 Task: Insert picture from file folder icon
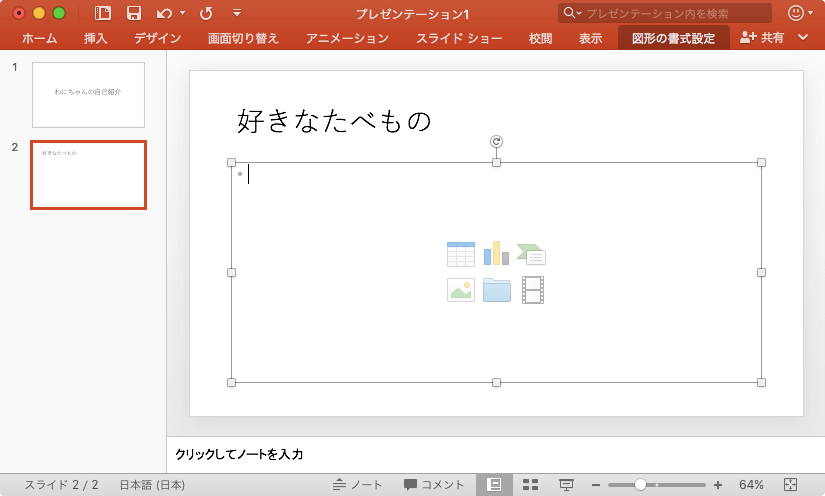point(497,290)
